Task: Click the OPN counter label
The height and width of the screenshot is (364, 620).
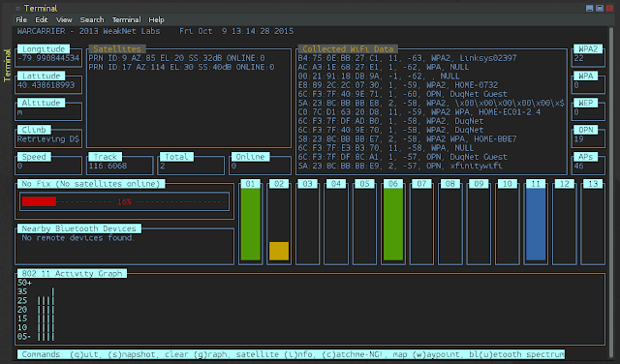Action: pos(585,130)
